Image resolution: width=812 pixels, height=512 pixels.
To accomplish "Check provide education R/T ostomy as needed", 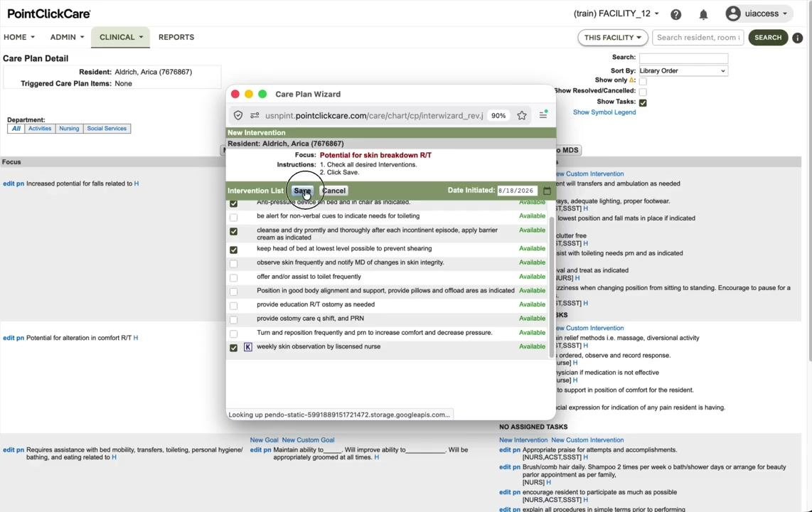I will click(x=233, y=306).
